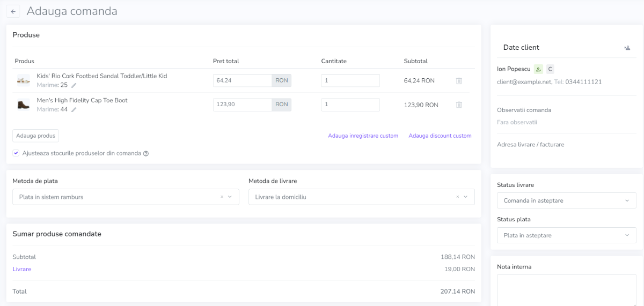Click Adauga inregistrare custom link
This screenshot has width=644, height=306.
363,136
